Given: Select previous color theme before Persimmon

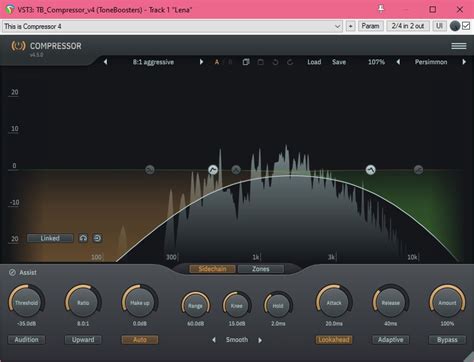Looking at the screenshot, I should click(x=398, y=62).
